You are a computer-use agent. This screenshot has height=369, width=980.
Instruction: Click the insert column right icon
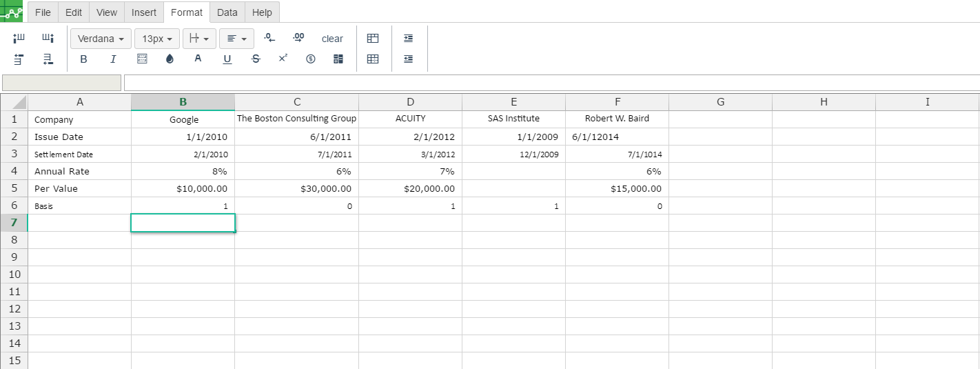(x=48, y=38)
